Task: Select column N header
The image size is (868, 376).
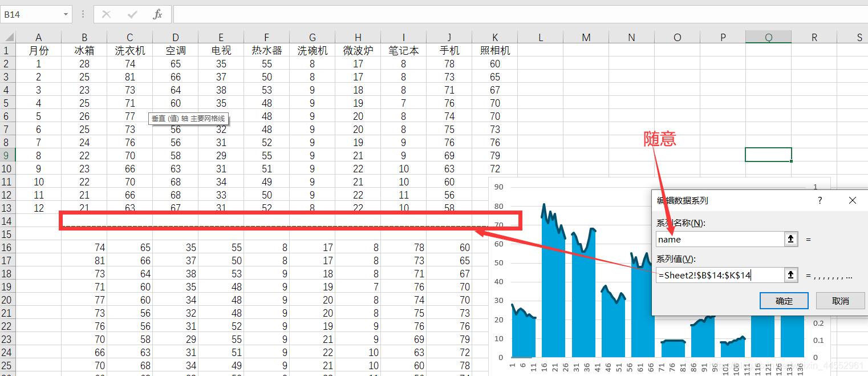Action: (632, 37)
